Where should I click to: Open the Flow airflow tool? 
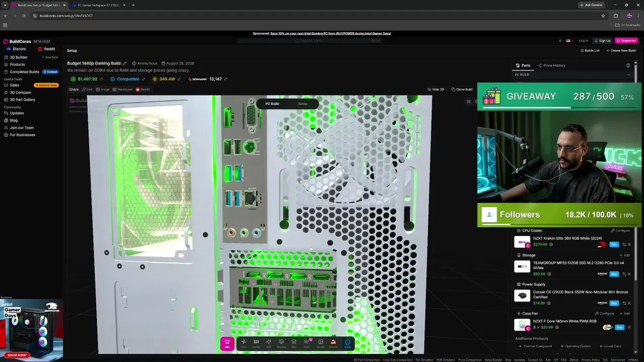[x=306, y=343]
